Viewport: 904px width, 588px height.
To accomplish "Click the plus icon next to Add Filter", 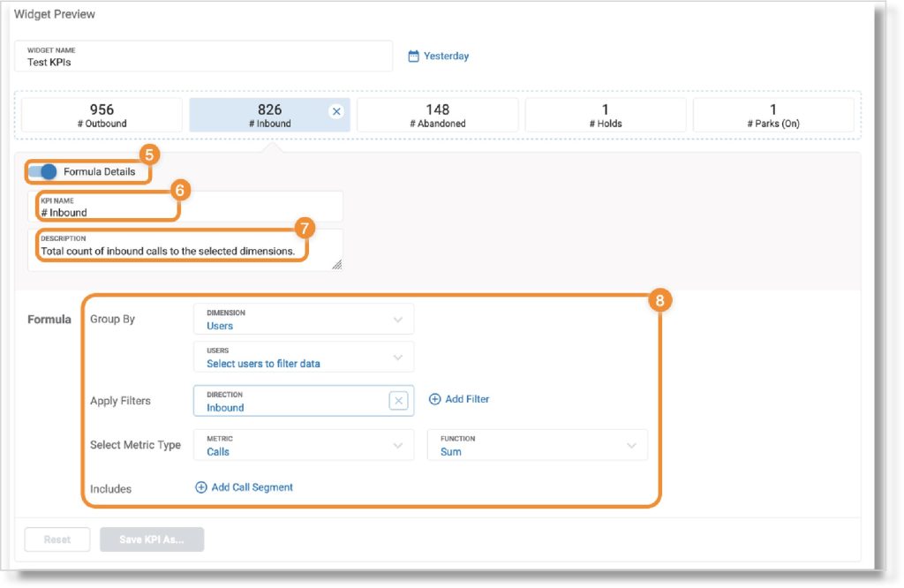I will click(434, 399).
